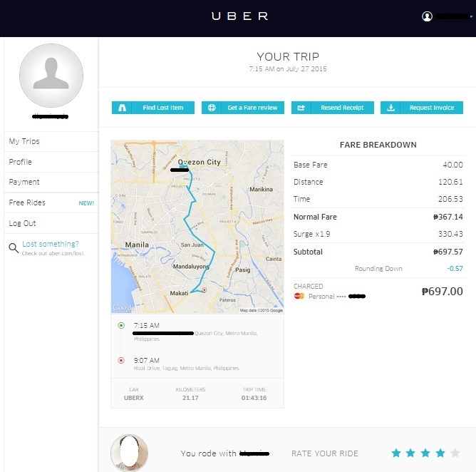Image resolution: width=476 pixels, height=472 pixels.
Task: Click the share icon on Resend Receipt
Action: pyautogui.click(x=301, y=108)
